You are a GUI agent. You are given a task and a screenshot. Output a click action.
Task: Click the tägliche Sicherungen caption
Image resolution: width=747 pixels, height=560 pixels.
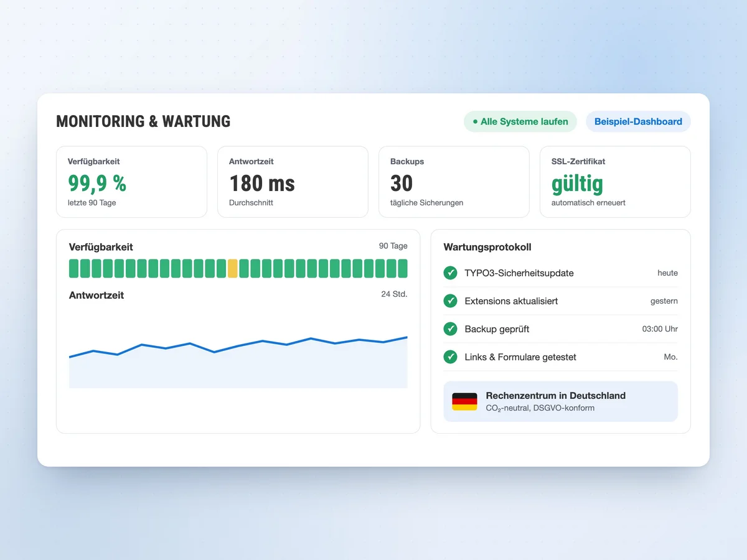tap(426, 203)
